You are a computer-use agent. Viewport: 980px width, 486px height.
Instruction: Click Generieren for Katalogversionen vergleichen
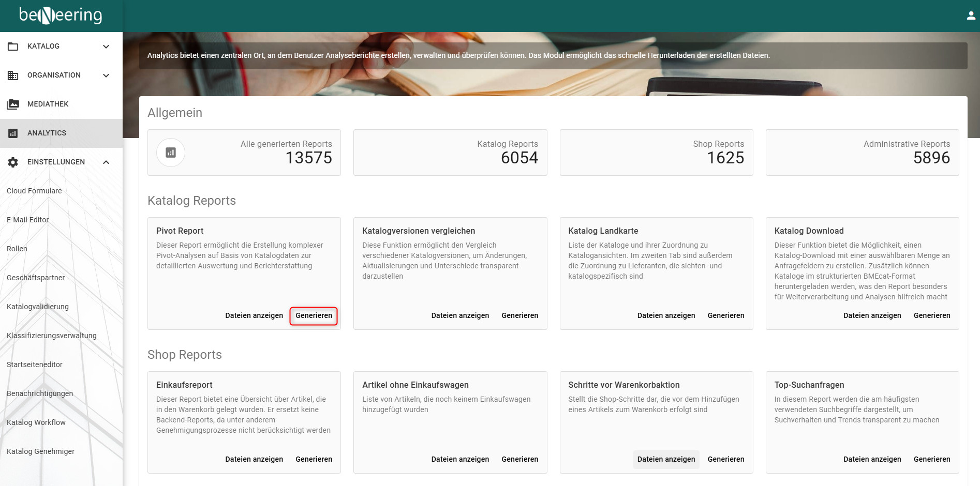click(519, 316)
